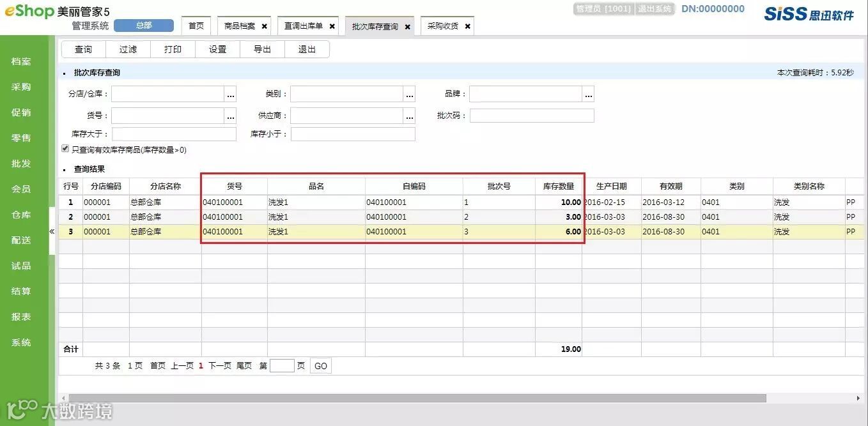Click the 导出 toolbar button
The width and height of the screenshot is (868, 426).
pos(263,49)
